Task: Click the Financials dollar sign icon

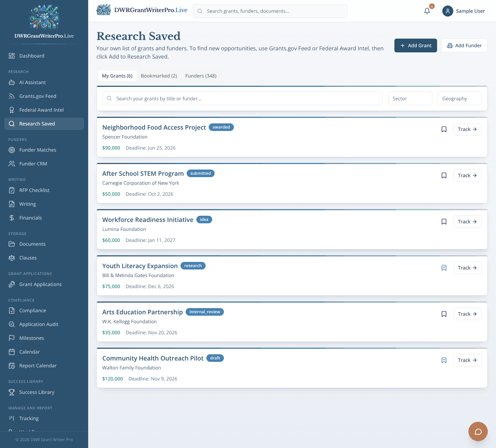Action: coord(12,218)
